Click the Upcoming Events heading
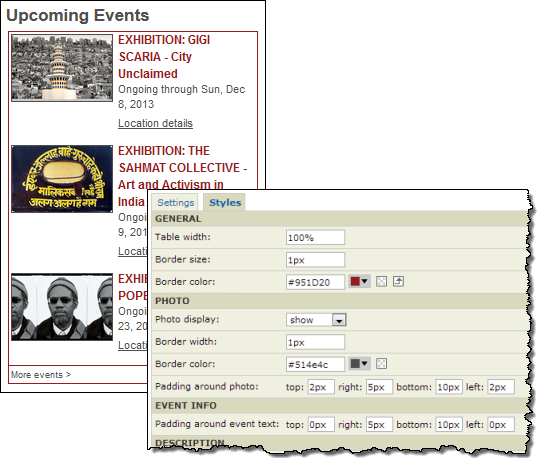Viewport: 537px width, 458px height. click(x=78, y=15)
